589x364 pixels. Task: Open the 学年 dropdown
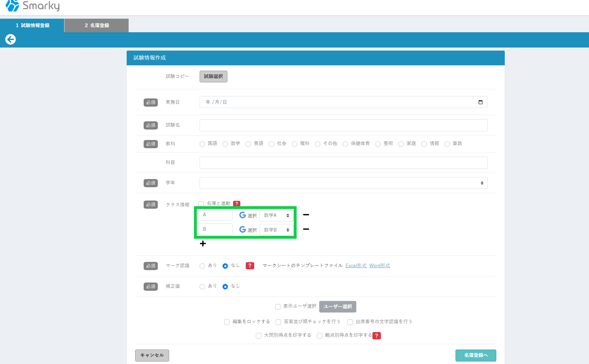tap(344, 183)
